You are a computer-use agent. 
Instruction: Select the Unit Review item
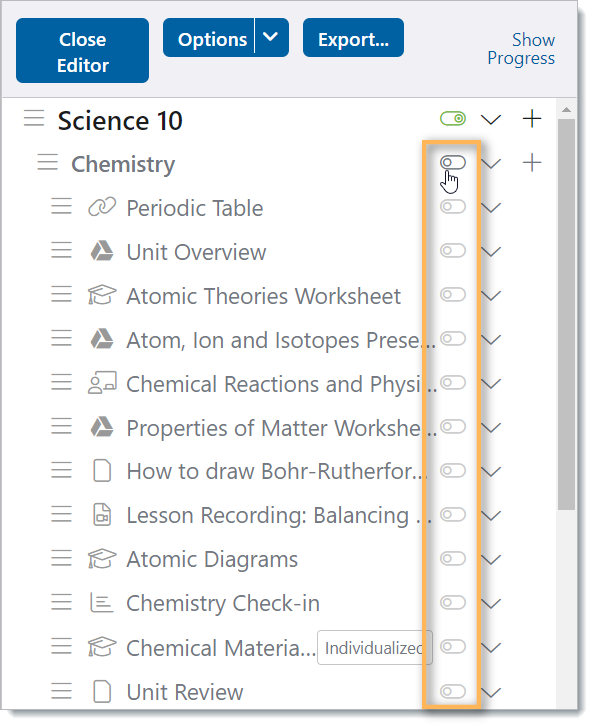coord(185,692)
